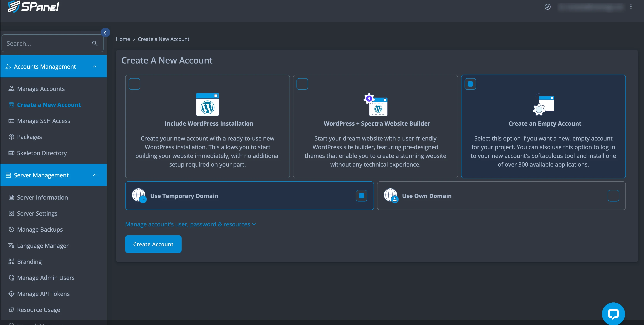Click the Create a New Account icon
Screen dimensions: 644x325
(x=11, y=105)
